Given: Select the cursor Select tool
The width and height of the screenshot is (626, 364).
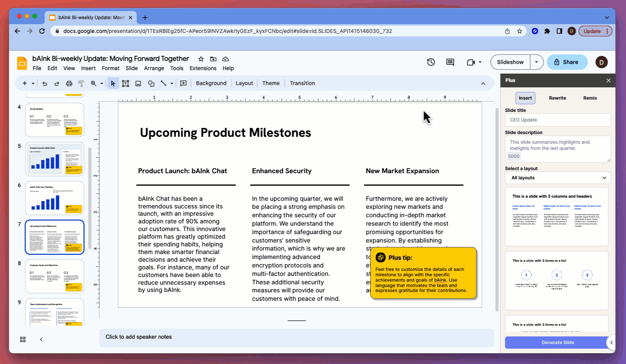Looking at the screenshot, I should tap(113, 83).
